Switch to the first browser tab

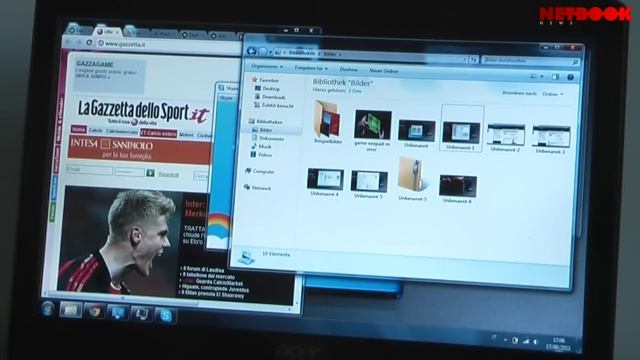[x=78, y=30]
